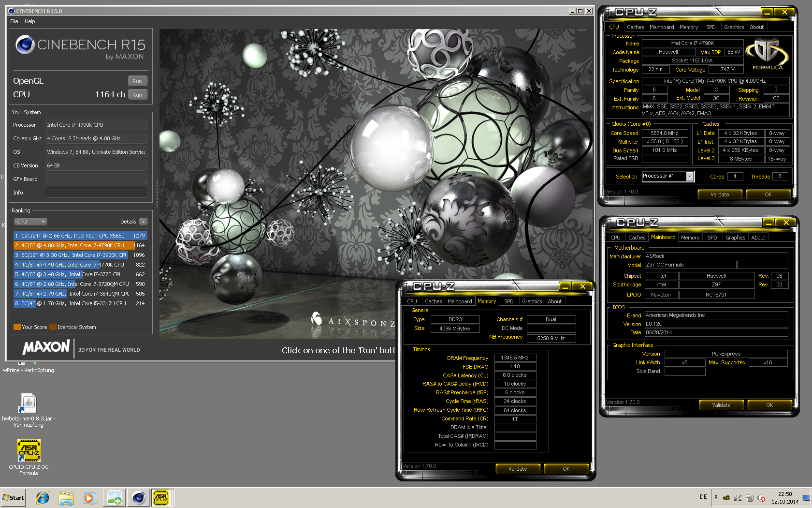Click the DE language indicator

pyautogui.click(x=703, y=497)
